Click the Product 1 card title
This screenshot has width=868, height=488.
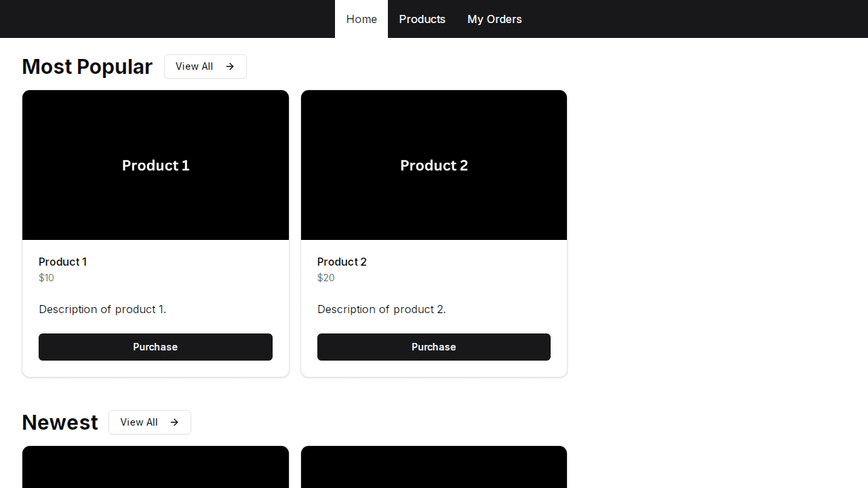(62, 262)
